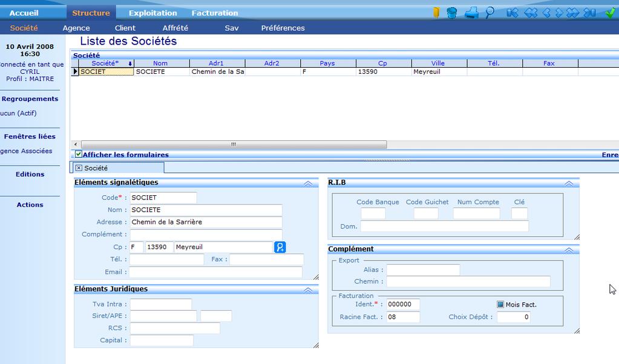Click the printer icon in toolbar

pos(471,13)
